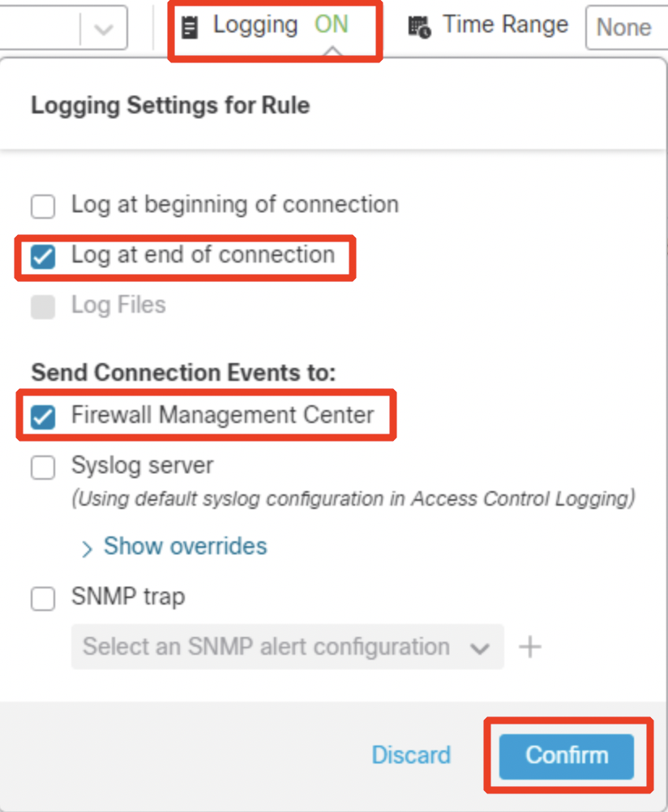Click the Logging clipboard icon
The height and width of the screenshot is (812, 668).
(189, 28)
